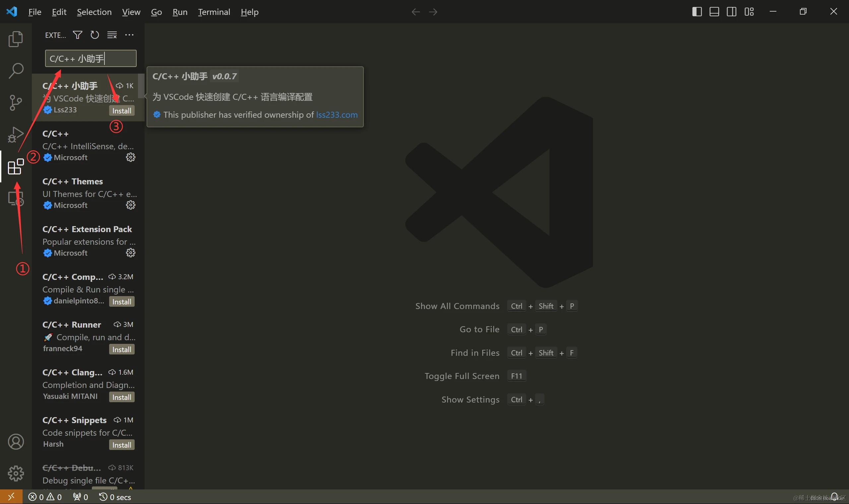The height and width of the screenshot is (504, 849).
Task: Install the C/C++ 小助手 extension
Action: [121, 110]
